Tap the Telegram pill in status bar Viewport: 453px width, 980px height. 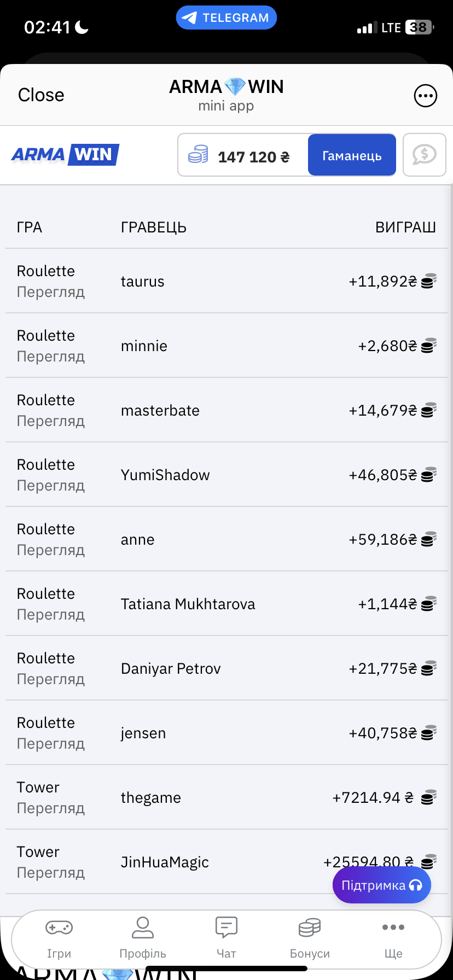pos(226,17)
